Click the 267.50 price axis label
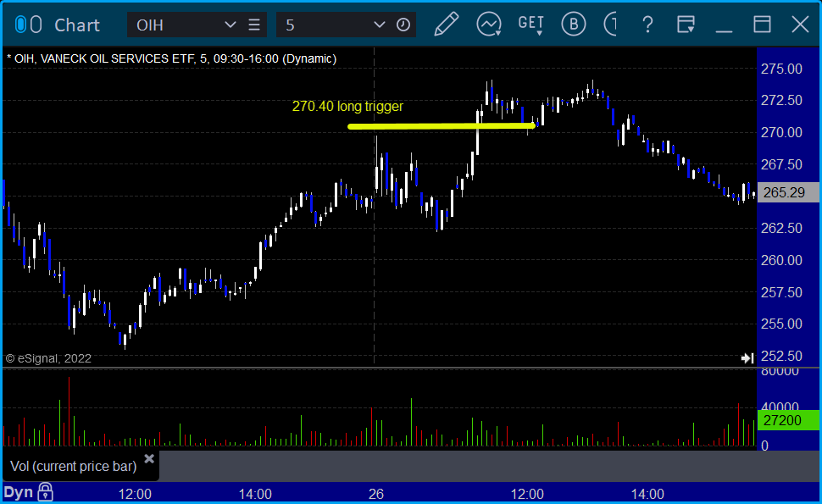Screen dimensions: 822x504 tap(781, 164)
